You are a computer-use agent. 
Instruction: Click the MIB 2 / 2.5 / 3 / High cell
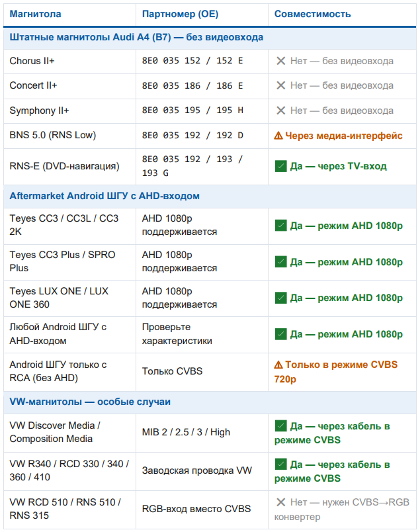(202, 433)
